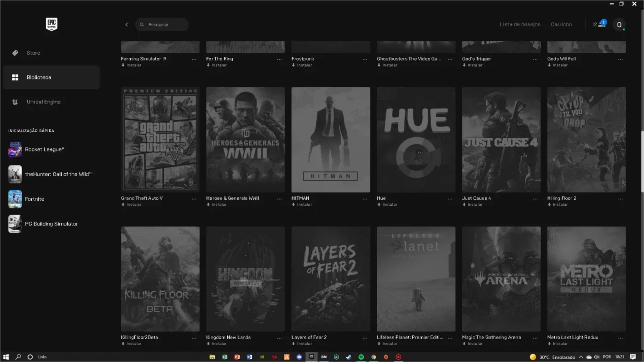The width and height of the screenshot is (644, 362).
Task: Select the Layers of Fear 2 cover
Action: [x=331, y=279]
